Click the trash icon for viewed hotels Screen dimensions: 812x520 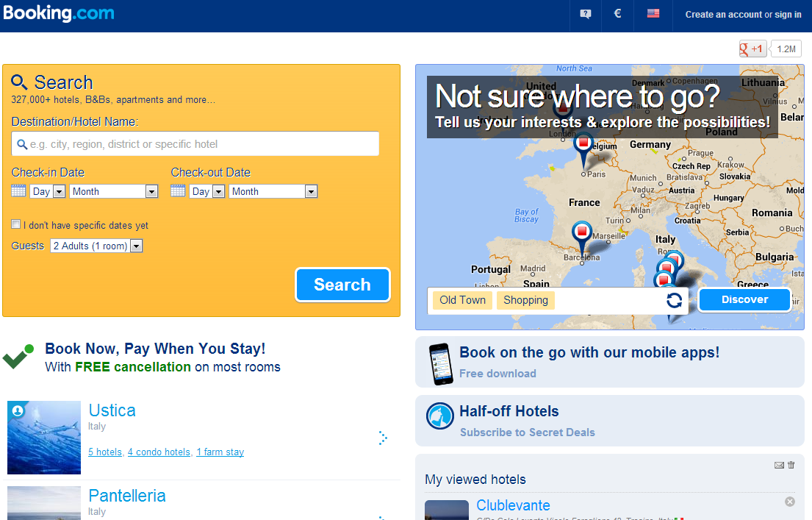coord(791,465)
